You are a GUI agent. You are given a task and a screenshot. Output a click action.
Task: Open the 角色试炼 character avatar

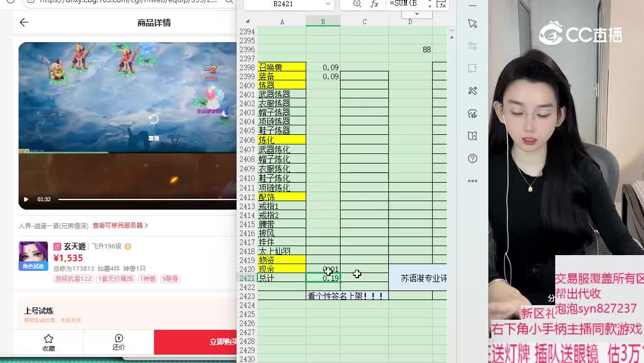coord(33,256)
